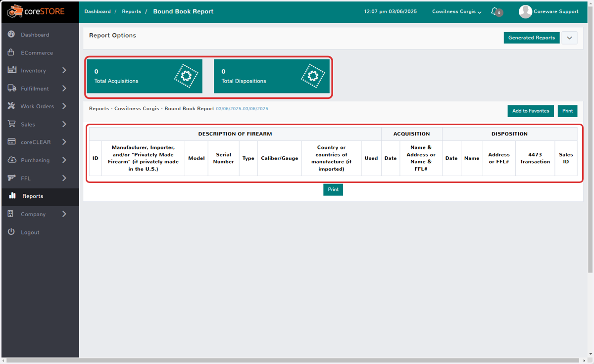This screenshot has width=594, height=364.
Task: Click the Coreware Support user name
Action: click(556, 11)
